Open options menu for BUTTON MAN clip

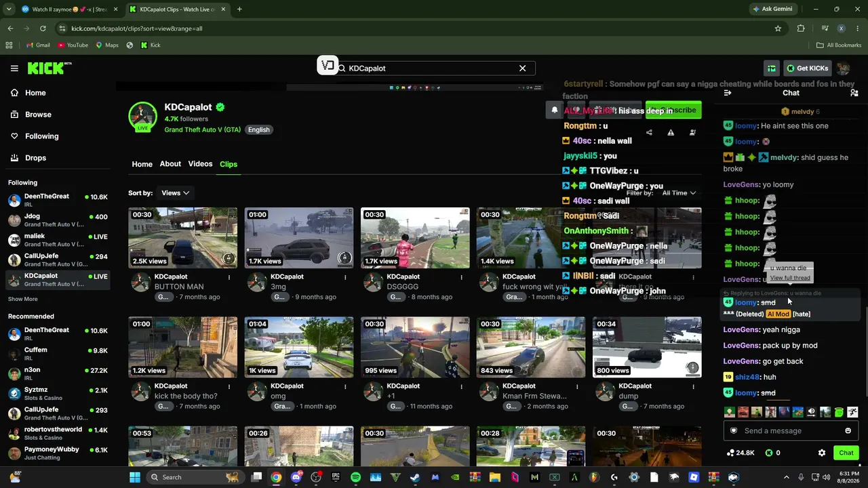[229, 277]
